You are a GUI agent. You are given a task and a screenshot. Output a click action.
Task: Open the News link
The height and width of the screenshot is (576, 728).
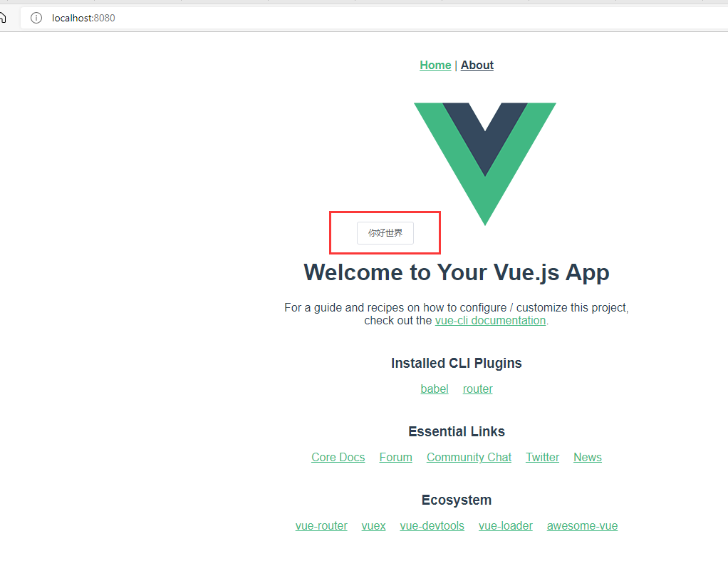click(x=588, y=457)
